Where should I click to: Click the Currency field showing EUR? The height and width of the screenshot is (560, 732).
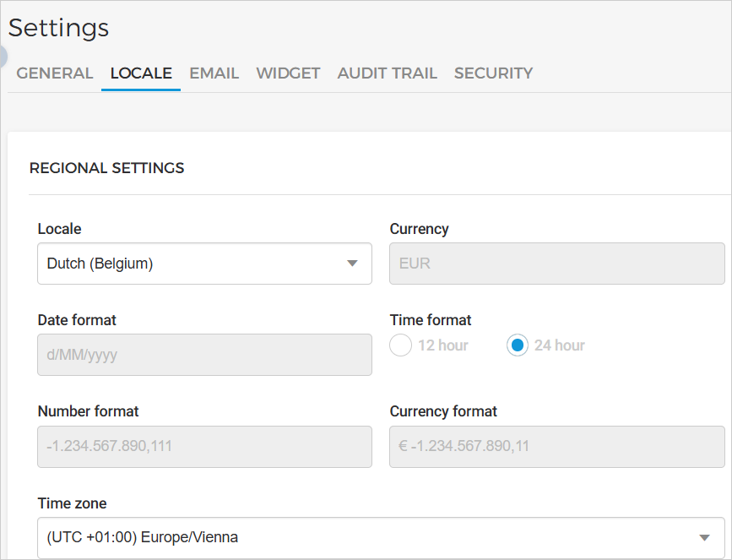pyautogui.click(x=556, y=264)
